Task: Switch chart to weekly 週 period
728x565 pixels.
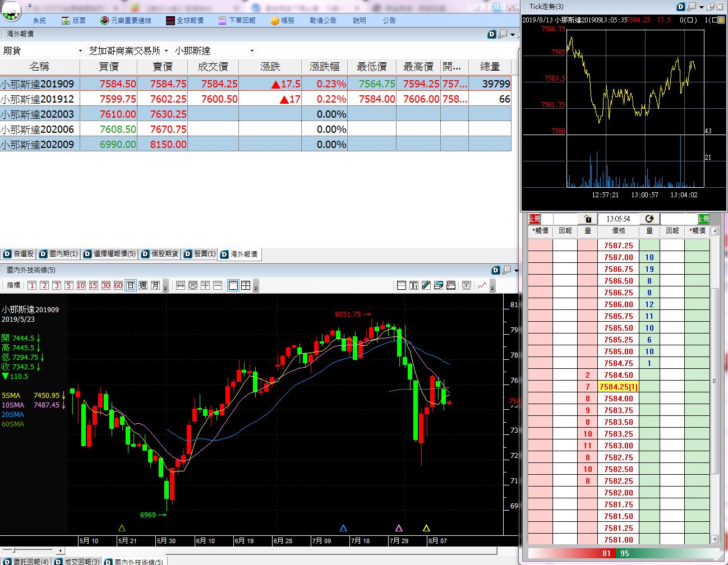Action: pyautogui.click(x=143, y=285)
